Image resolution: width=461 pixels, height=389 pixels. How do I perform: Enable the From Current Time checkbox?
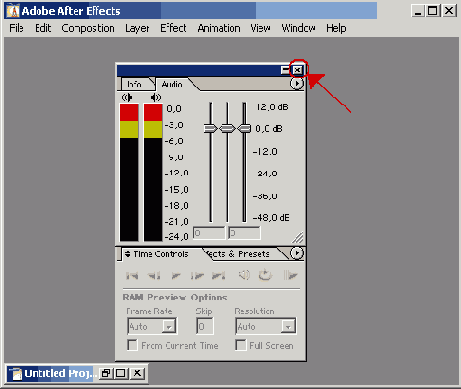(x=132, y=345)
